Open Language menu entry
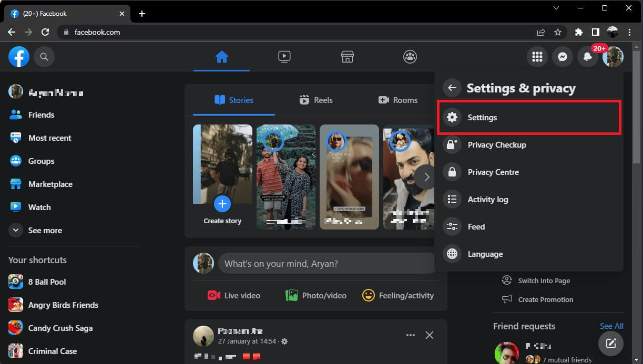This screenshot has width=643, height=364. (529, 254)
